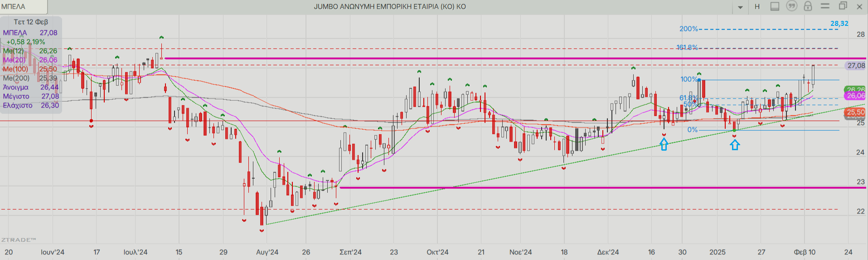Screen dimensions: 868x260
Task: Click blue up arrow beneath the green swing-low dot
Action: pyautogui.click(x=735, y=145)
